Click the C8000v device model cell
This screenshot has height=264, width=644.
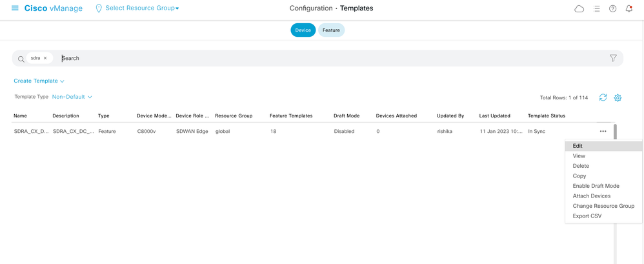pyautogui.click(x=145, y=132)
